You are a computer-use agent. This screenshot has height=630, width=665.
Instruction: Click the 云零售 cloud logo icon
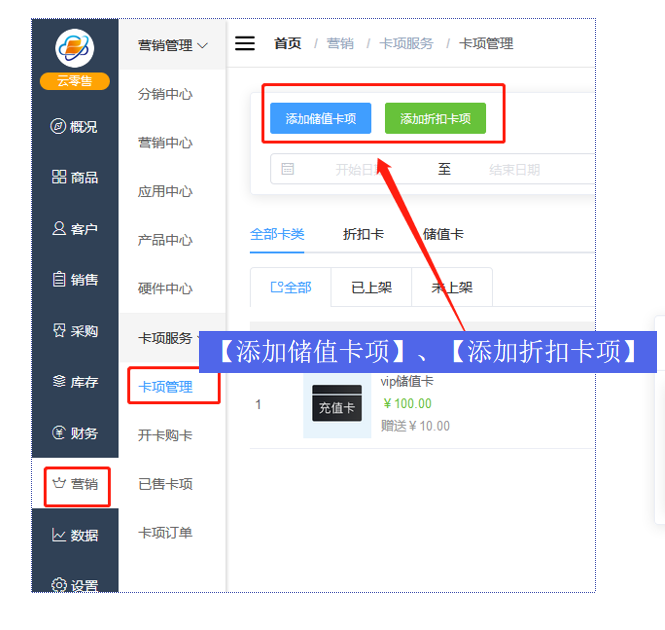tap(74, 48)
